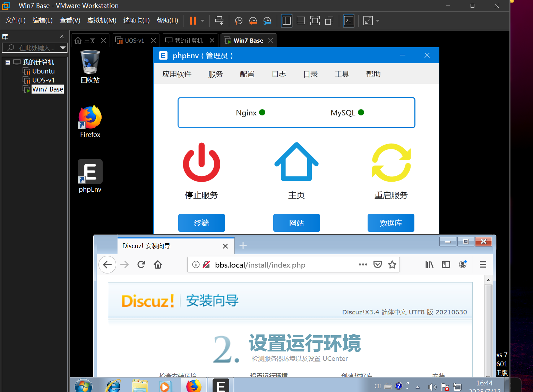Click the 终端 button in phpEnv
The width and height of the screenshot is (533, 392).
201,223
